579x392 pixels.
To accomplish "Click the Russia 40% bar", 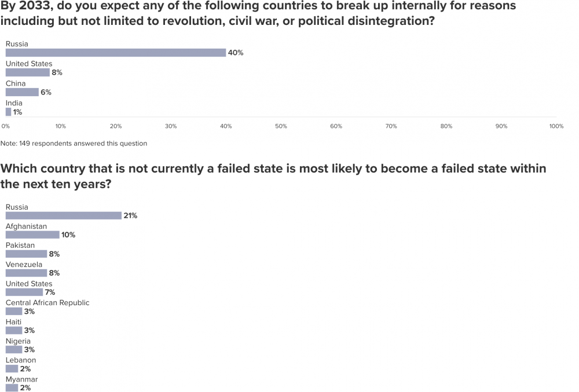I will pyautogui.click(x=116, y=53).
